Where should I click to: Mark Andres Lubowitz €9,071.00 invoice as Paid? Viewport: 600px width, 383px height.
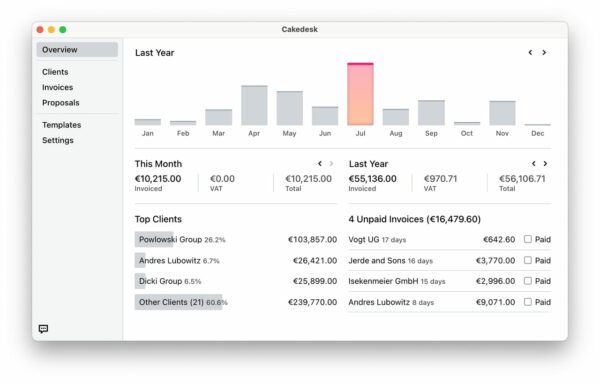(528, 302)
